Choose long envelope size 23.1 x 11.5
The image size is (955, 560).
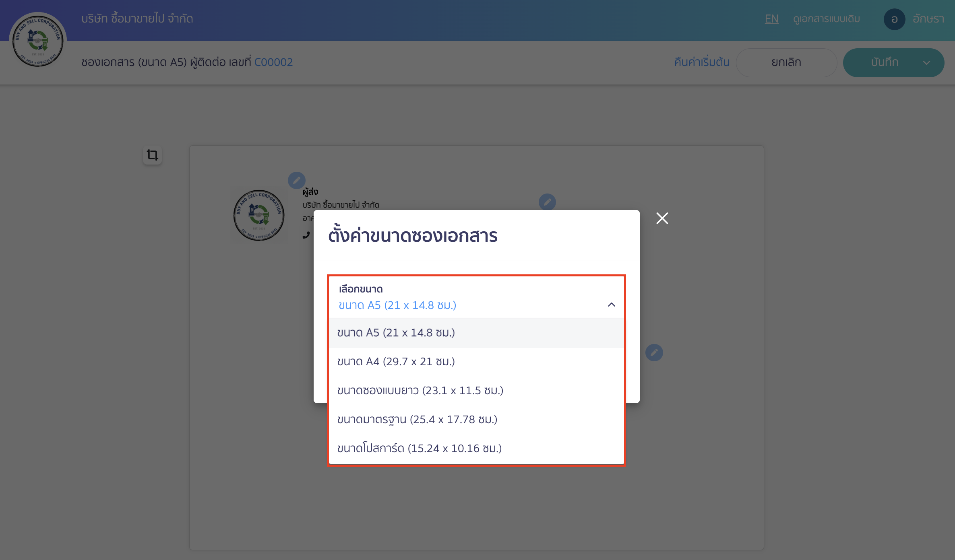(420, 391)
